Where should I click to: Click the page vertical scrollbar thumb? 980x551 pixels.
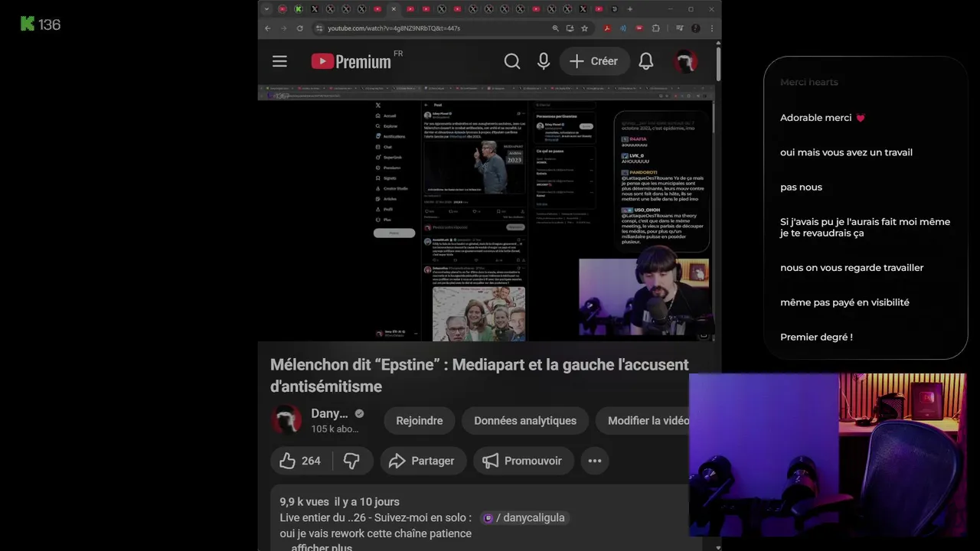click(718, 64)
